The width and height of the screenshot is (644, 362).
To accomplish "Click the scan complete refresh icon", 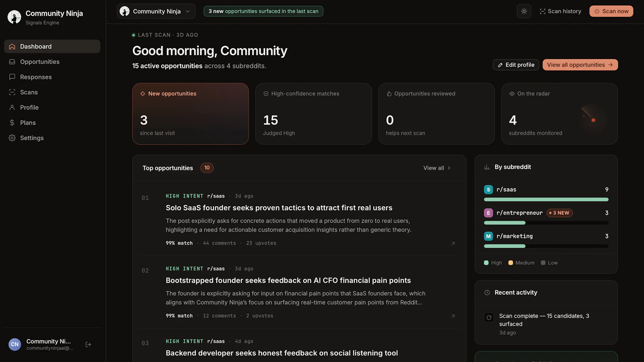I will pyautogui.click(x=489, y=318).
